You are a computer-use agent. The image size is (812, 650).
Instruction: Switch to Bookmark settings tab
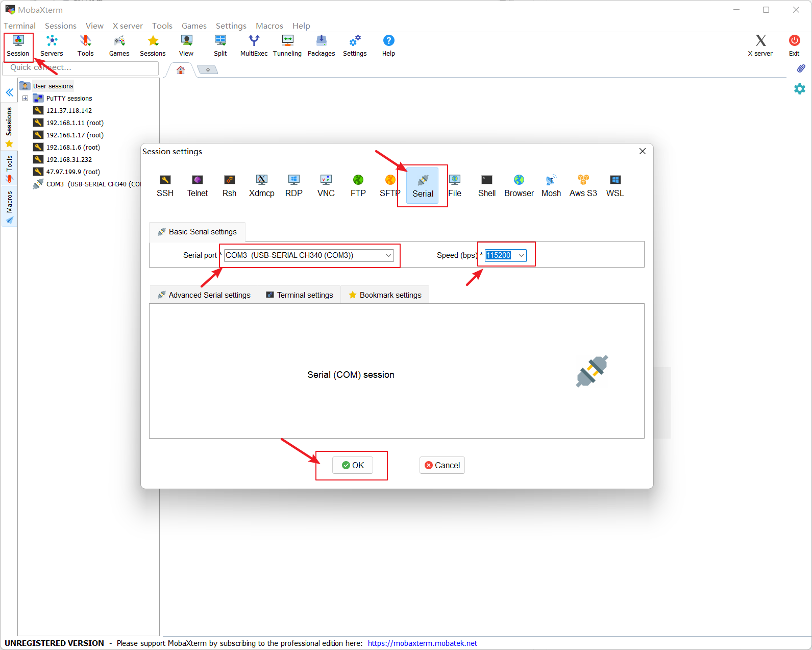[x=385, y=295]
